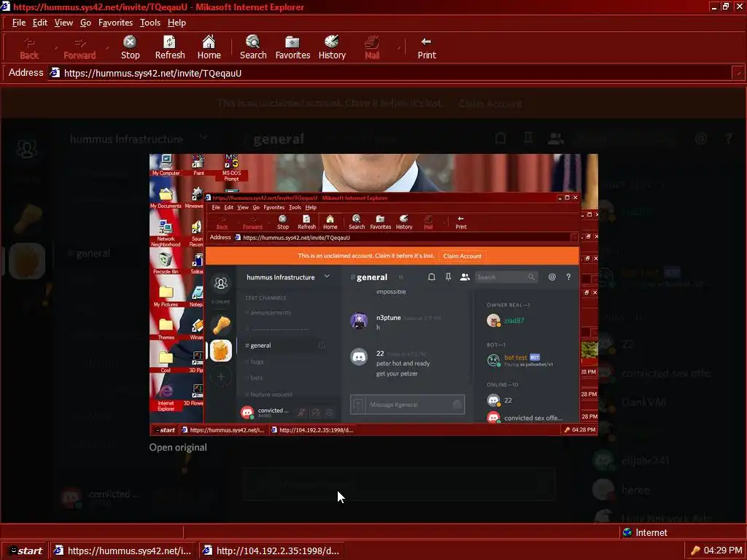Click the dimmed member list icon in channel header
The image size is (747, 560).
(x=555, y=139)
